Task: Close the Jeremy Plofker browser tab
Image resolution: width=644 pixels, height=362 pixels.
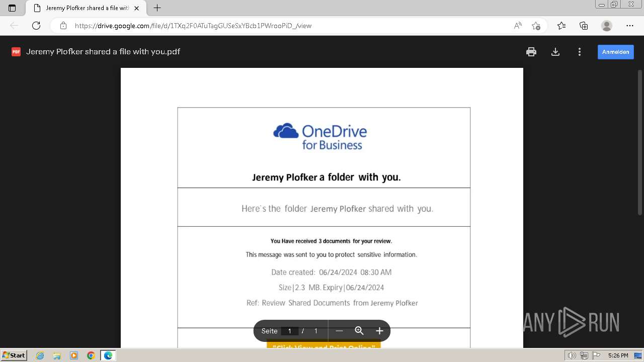Action: pos(136,8)
